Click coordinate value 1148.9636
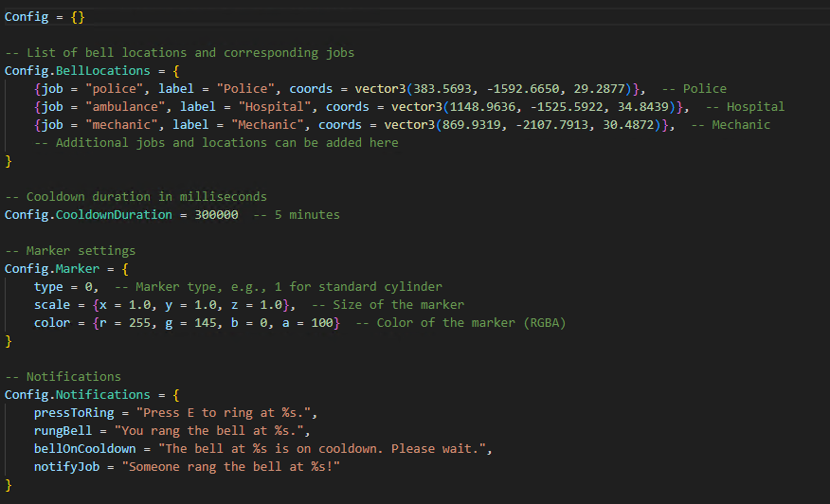This screenshot has width=830, height=504. coord(482,107)
